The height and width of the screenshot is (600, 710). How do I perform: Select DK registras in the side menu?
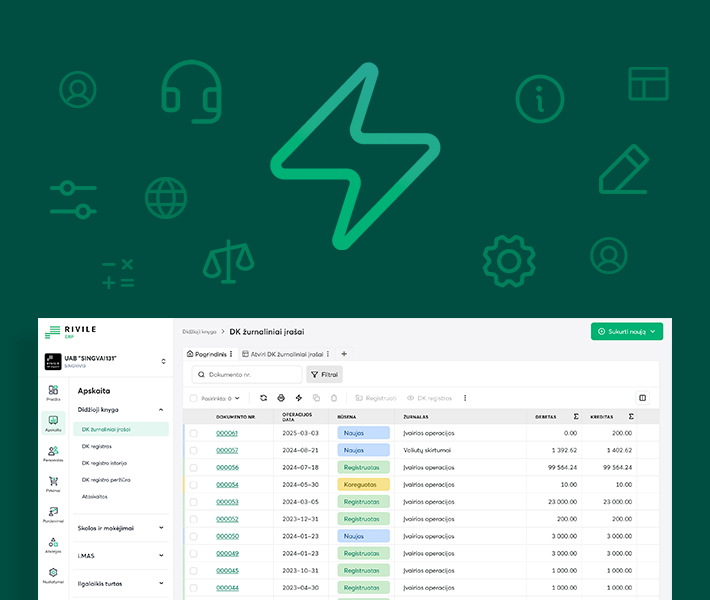coord(97,446)
